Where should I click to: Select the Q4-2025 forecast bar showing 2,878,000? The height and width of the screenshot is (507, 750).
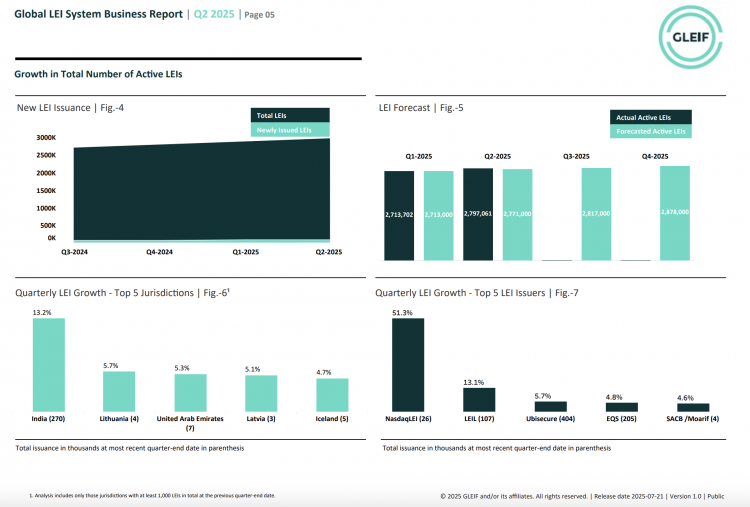click(x=674, y=213)
